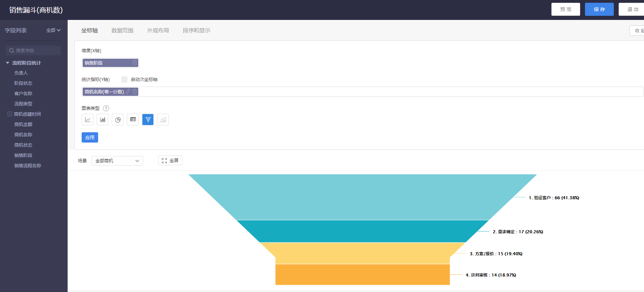Switch to the 排序和显示 tab

(197, 31)
